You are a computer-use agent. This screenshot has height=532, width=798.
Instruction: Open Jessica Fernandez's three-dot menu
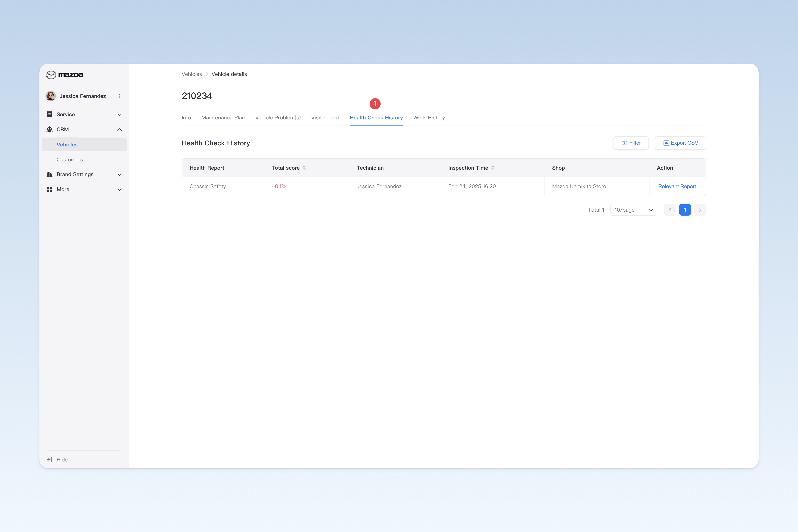pyautogui.click(x=119, y=96)
